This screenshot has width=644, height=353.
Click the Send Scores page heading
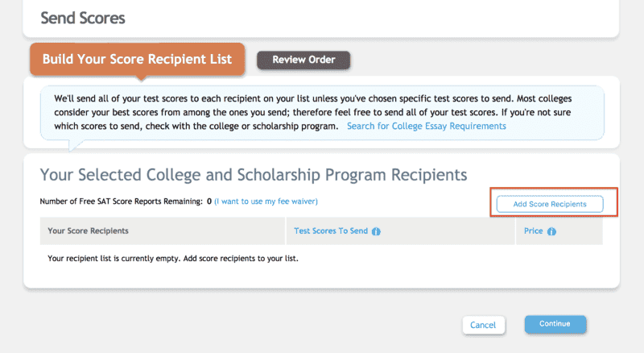coord(83,17)
